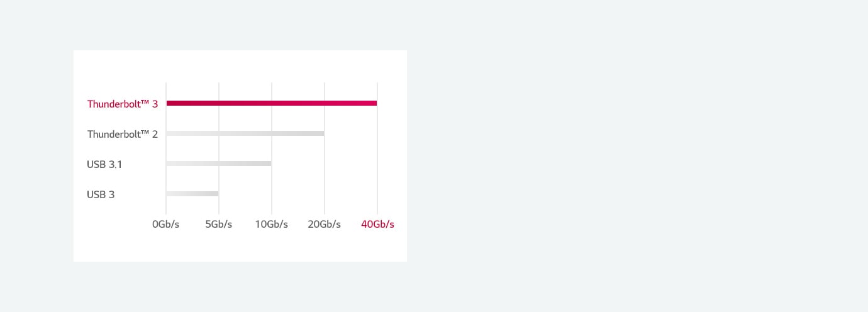Click the short USB 3 bar
This screenshot has width=868, height=312.
point(192,194)
